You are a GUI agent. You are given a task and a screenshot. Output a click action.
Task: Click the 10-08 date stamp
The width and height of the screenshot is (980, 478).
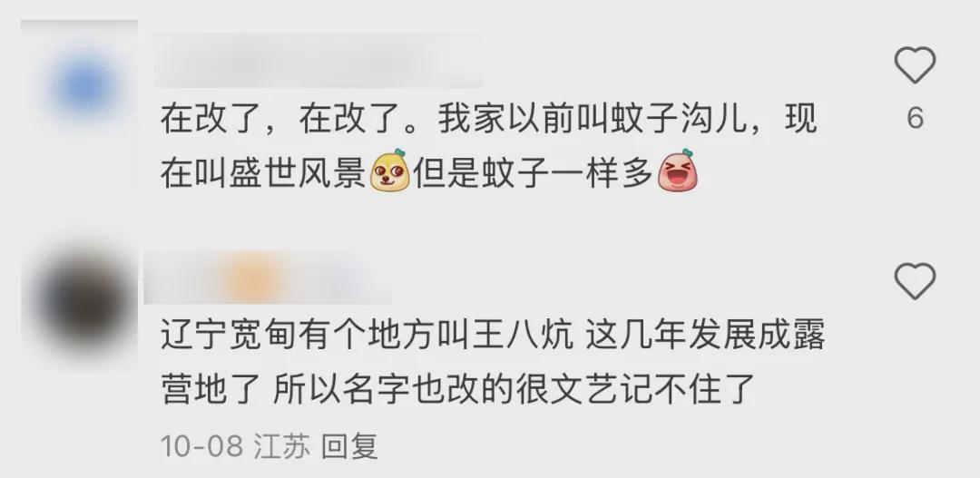[x=201, y=447]
